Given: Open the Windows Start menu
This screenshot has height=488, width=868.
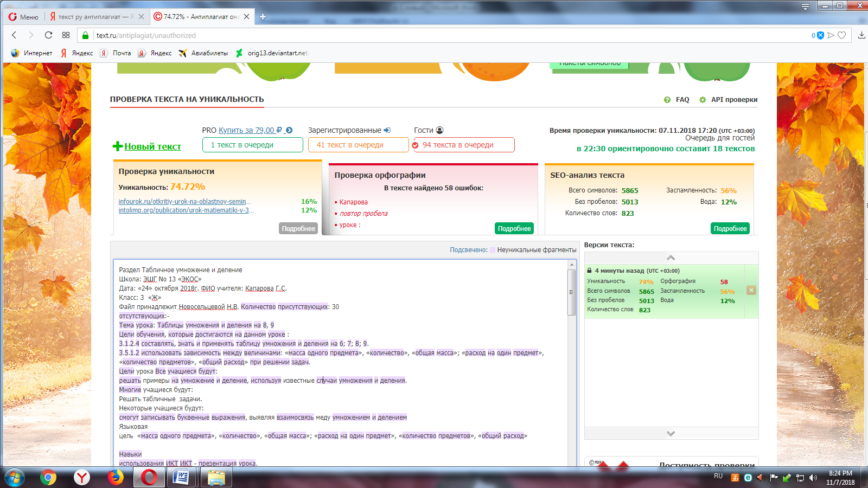Looking at the screenshot, I should [x=15, y=477].
